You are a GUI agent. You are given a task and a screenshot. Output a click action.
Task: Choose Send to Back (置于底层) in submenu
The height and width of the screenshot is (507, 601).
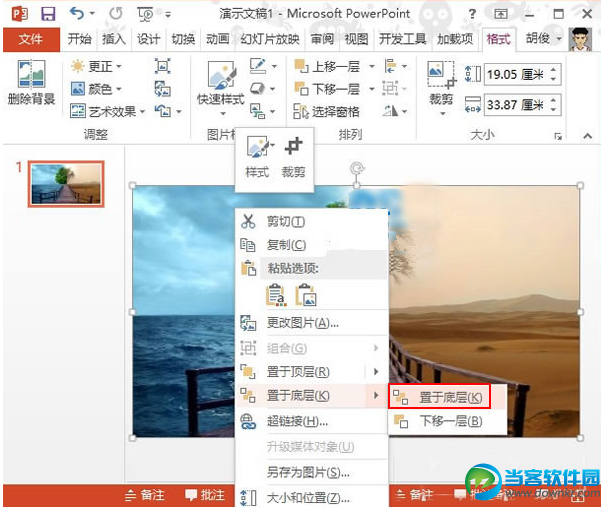pos(439,397)
